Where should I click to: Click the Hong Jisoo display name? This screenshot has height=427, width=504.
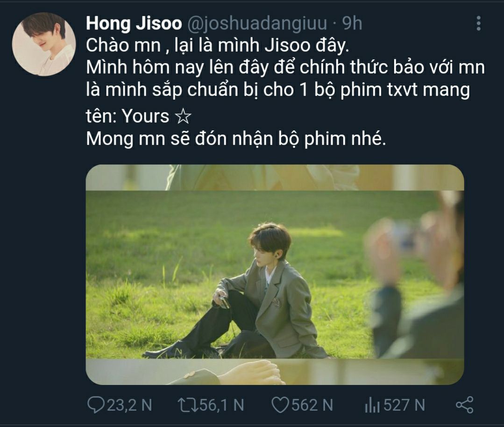[134, 23]
